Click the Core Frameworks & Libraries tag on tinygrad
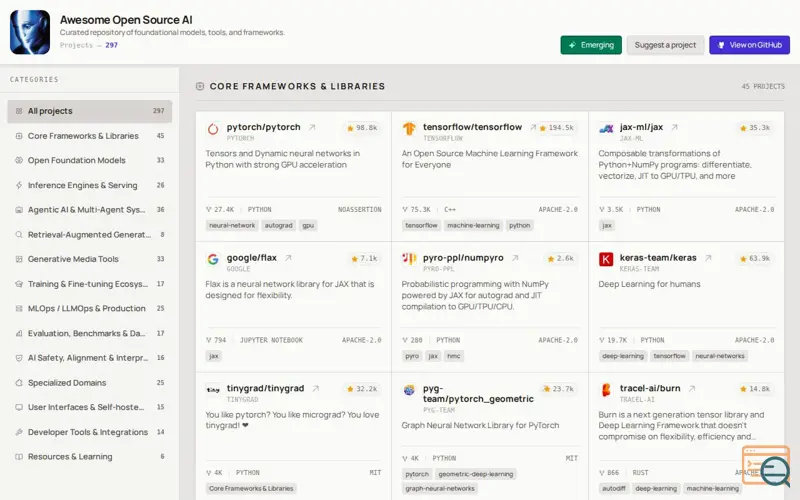 pyautogui.click(x=251, y=489)
